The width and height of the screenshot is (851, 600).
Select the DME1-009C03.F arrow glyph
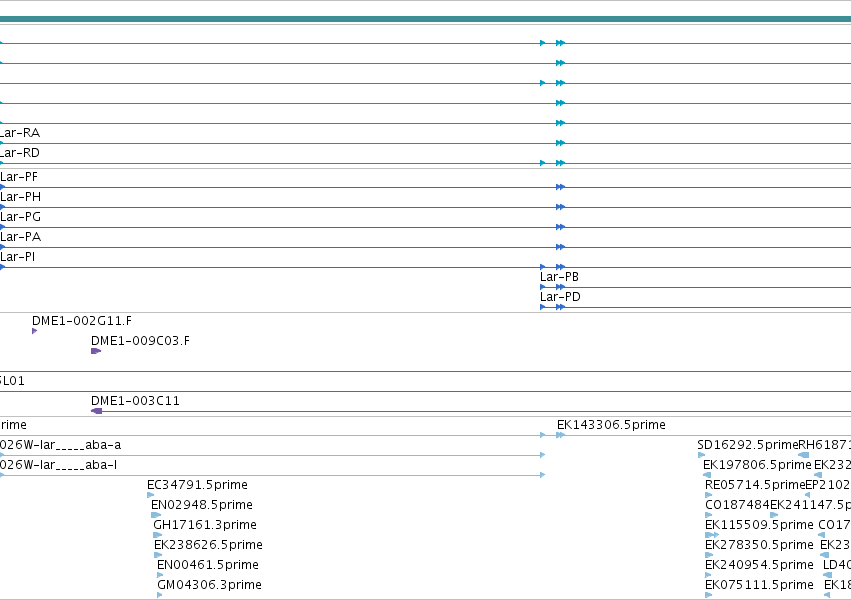[96, 351]
